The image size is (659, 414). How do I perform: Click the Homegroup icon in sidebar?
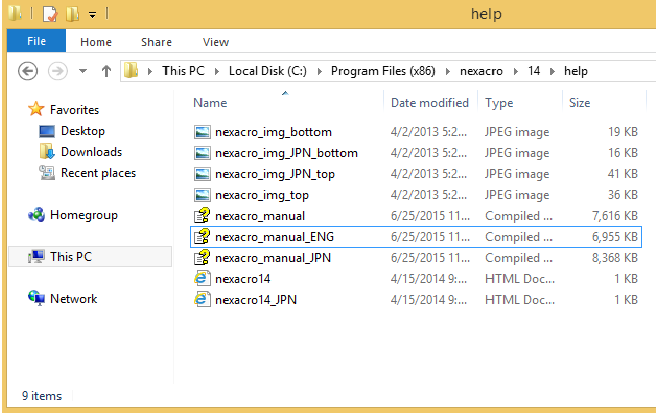[x=36, y=215]
